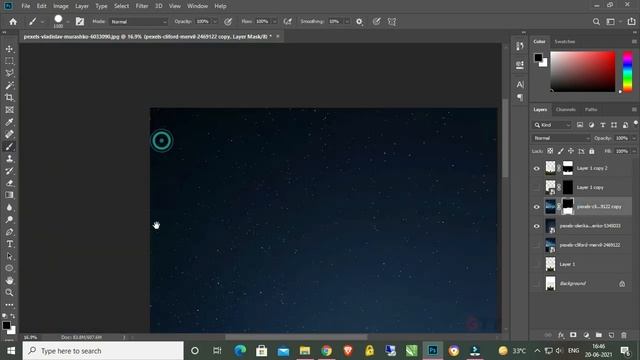Open the File menu

[x=26, y=6]
